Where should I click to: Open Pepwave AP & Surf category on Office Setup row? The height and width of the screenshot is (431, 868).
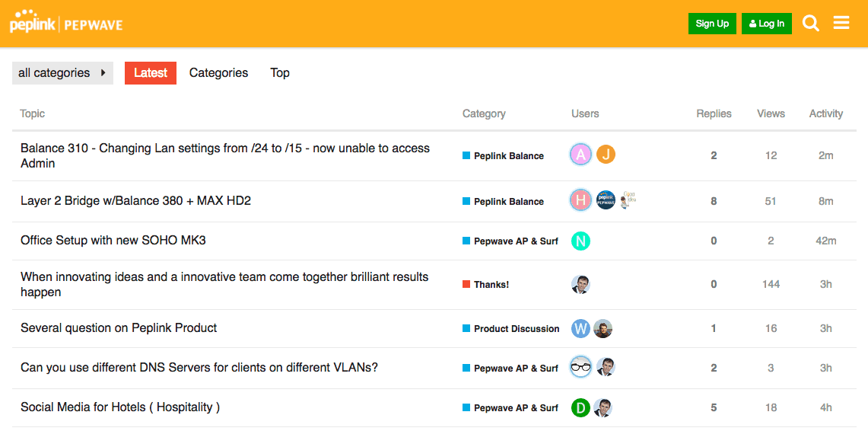[x=510, y=241]
